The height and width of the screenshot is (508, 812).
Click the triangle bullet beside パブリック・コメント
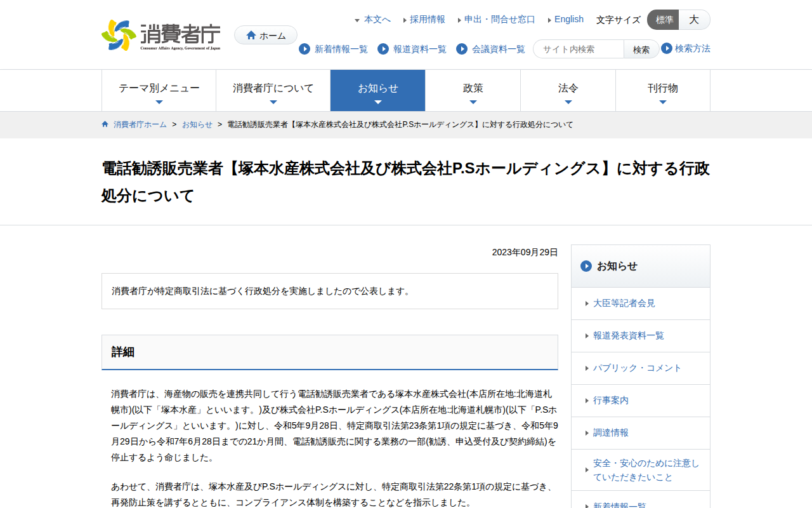[587, 368]
